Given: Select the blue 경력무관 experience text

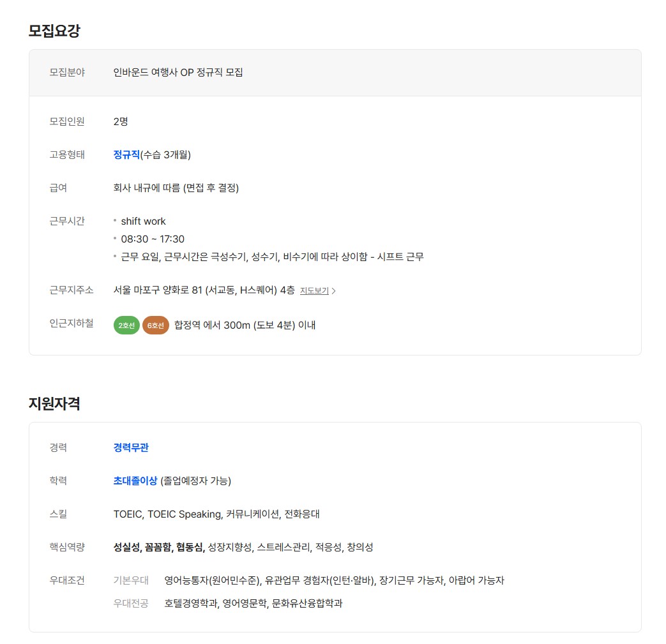Looking at the screenshot, I should click(131, 447).
